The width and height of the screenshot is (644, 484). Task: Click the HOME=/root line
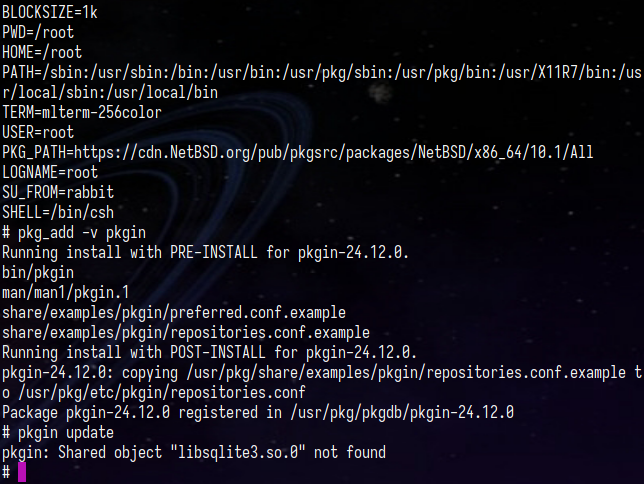click(x=42, y=52)
